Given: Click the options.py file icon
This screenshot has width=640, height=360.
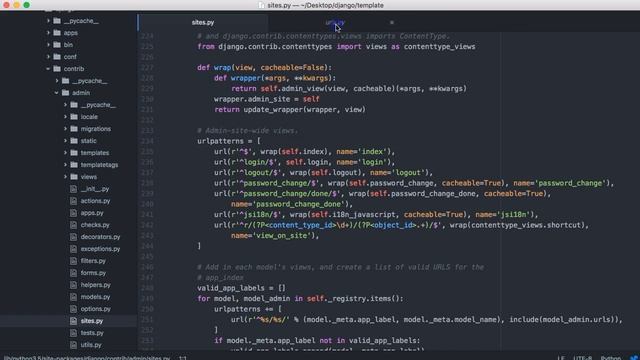Looking at the screenshot, I should tap(73, 309).
